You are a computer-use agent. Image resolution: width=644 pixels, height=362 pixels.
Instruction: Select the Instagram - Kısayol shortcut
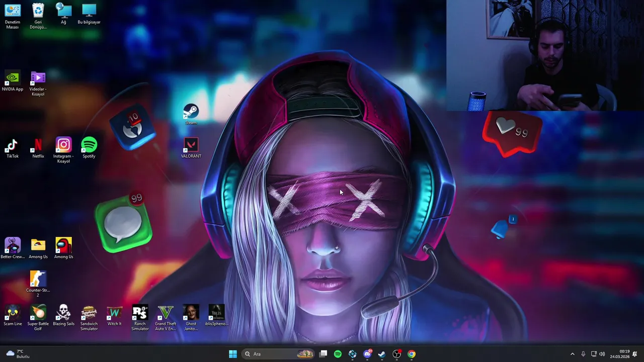[63, 150]
